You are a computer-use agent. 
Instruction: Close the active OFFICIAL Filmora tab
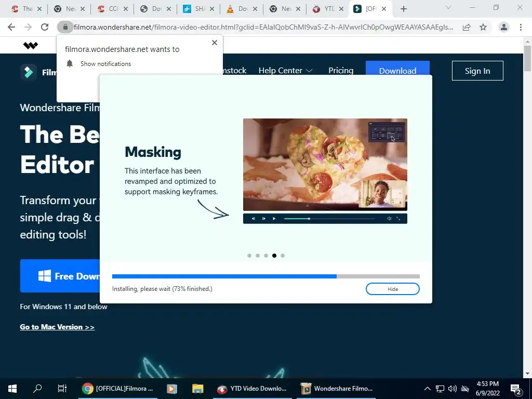pos(384,9)
